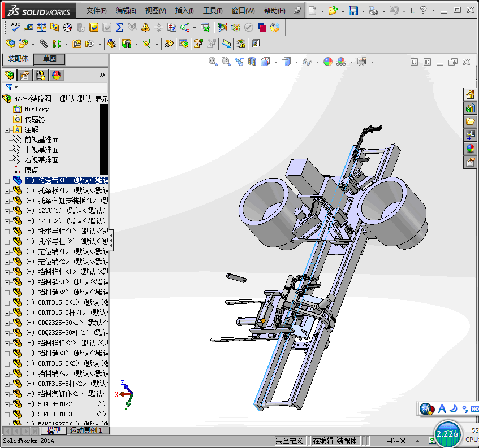
Task: Click the Edit Appearance color ball icon
Action: (328, 62)
